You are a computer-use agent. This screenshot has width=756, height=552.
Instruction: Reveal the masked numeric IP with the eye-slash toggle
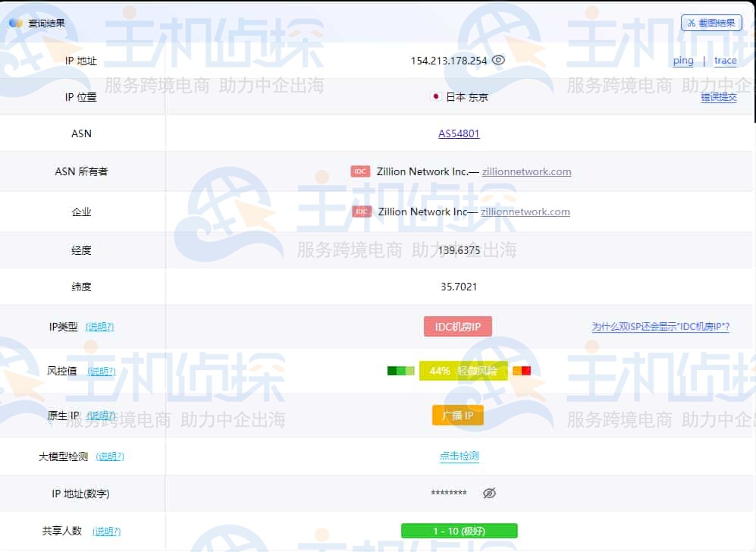click(x=489, y=493)
